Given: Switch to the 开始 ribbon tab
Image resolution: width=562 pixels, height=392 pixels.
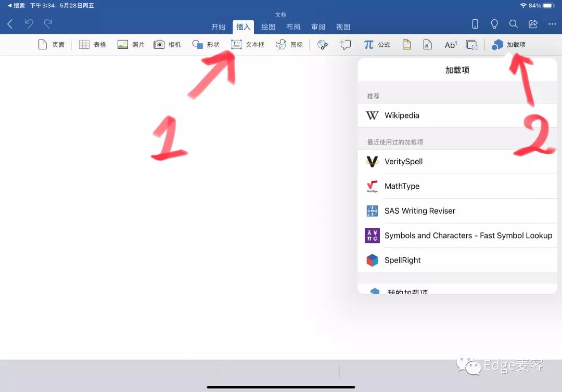Looking at the screenshot, I should point(219,27).
